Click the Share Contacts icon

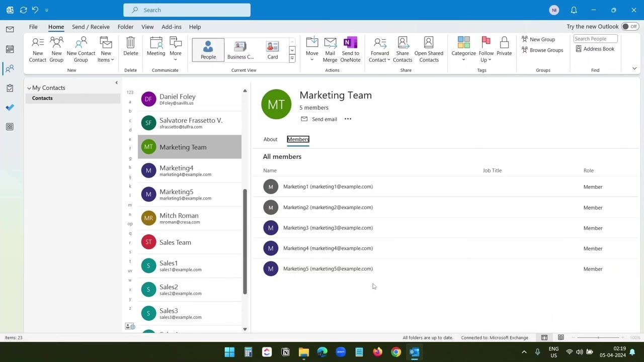(403, 49)
